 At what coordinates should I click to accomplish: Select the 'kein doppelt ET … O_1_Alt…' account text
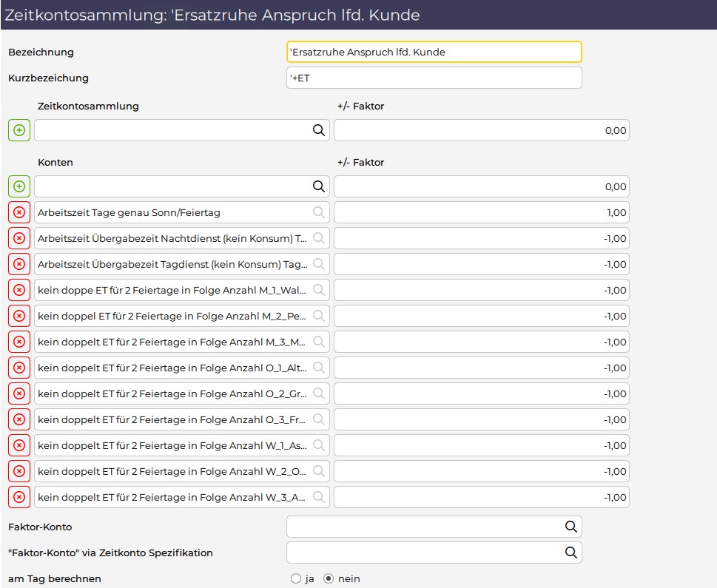point(172,368)
